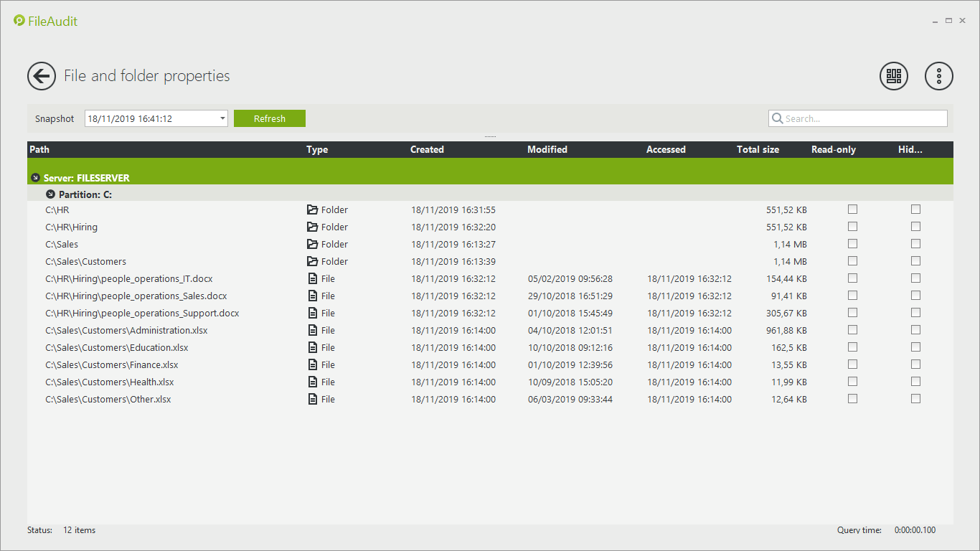This screenshot has width=980, height=551.
Task: Open the three-dot more options menu
Action: point(938,76)
